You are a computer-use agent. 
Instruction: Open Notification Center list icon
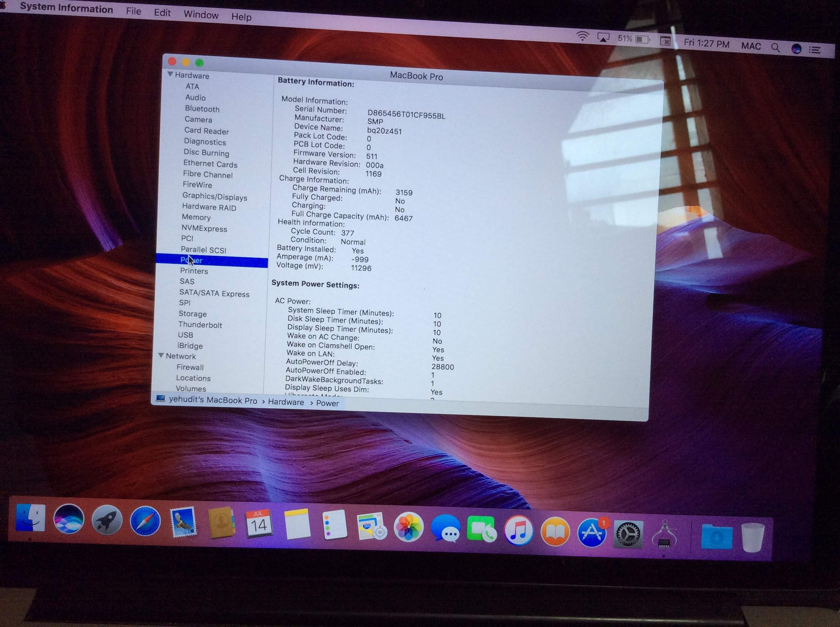pyautogui.click(x=814, y=50)
